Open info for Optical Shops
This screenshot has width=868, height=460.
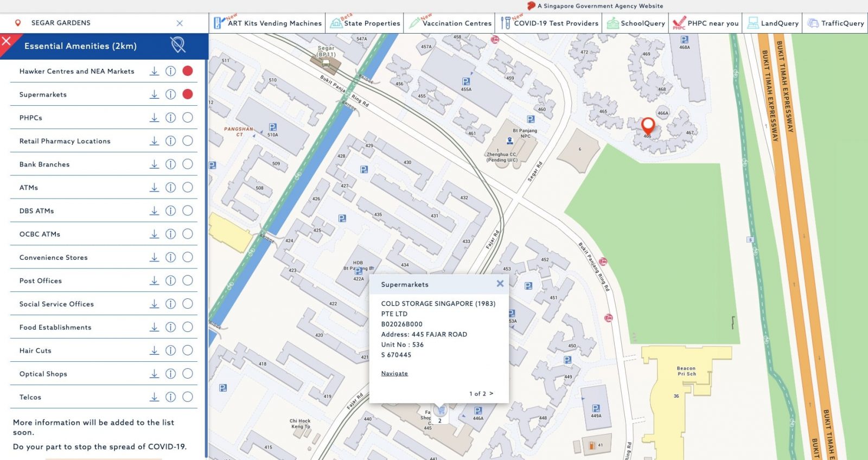[x=170, y=374]
